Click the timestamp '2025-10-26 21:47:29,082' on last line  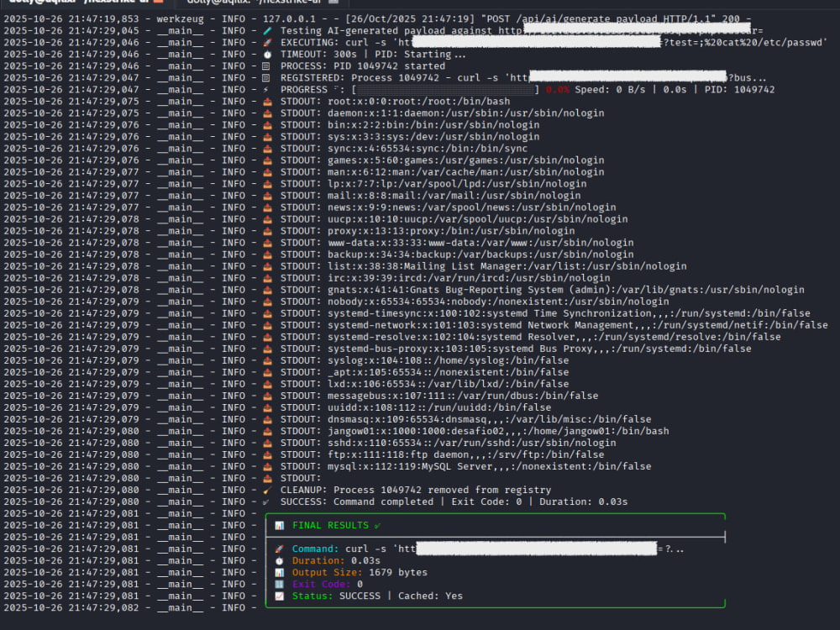(71, 608)
